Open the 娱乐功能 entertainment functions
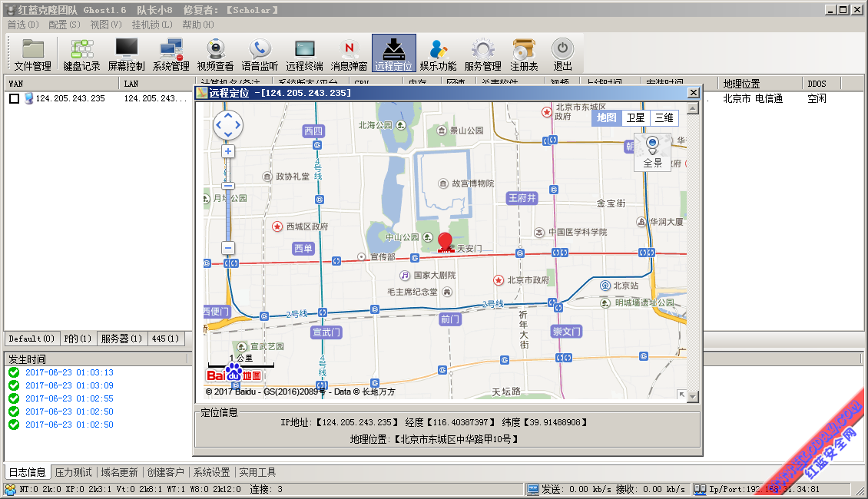This screenshot has height=499, width=868. click(438, 55)
